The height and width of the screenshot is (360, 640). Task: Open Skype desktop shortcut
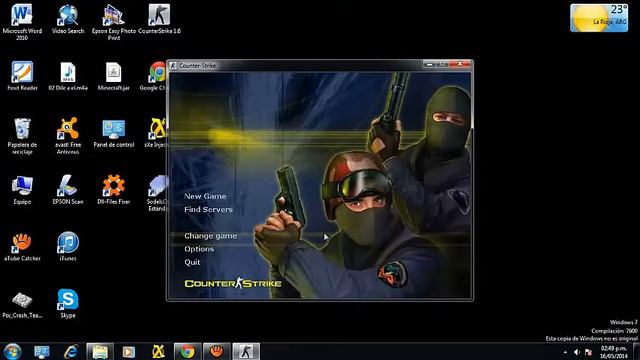coord(68,304)
